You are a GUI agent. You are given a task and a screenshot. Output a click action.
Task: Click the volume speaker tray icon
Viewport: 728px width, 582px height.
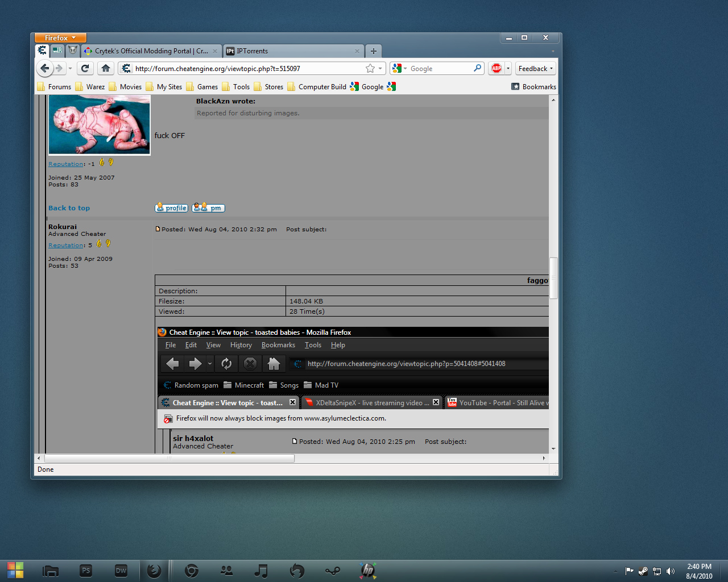click(x=671, y=571)
